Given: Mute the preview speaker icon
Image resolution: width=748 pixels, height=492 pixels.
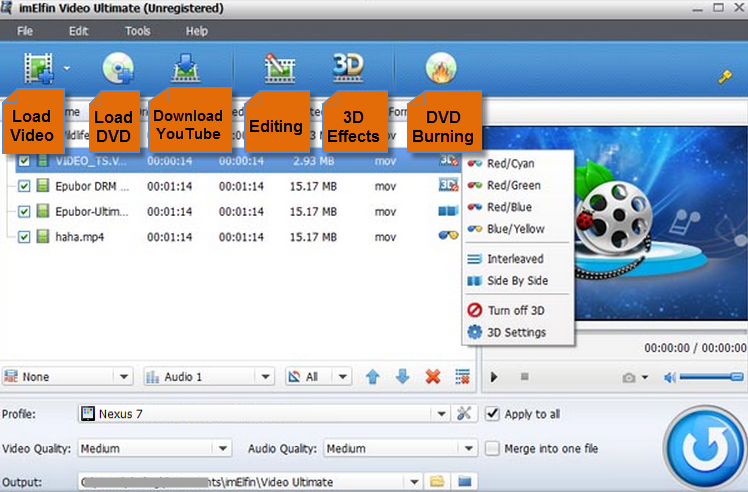Looking at the screenshot, I should click(670, 377).
